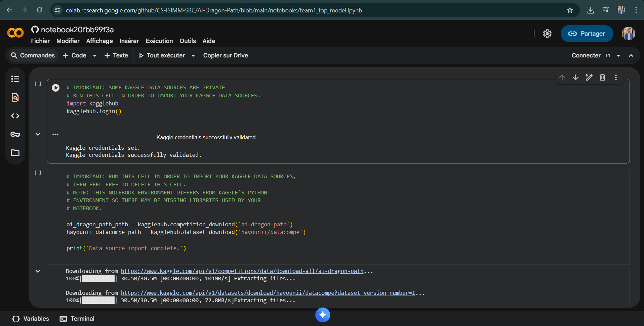Delete the selected cell with trash icon
Screen dimensions: 644x326
602,78
